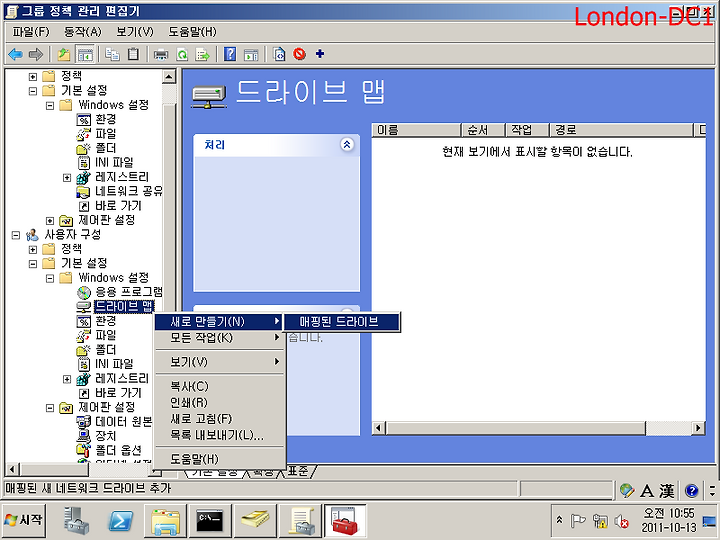720x540 pixels.
Task: Collapse Windows 설정 containing 드라이브 맵
Action: tap(50, 278)
